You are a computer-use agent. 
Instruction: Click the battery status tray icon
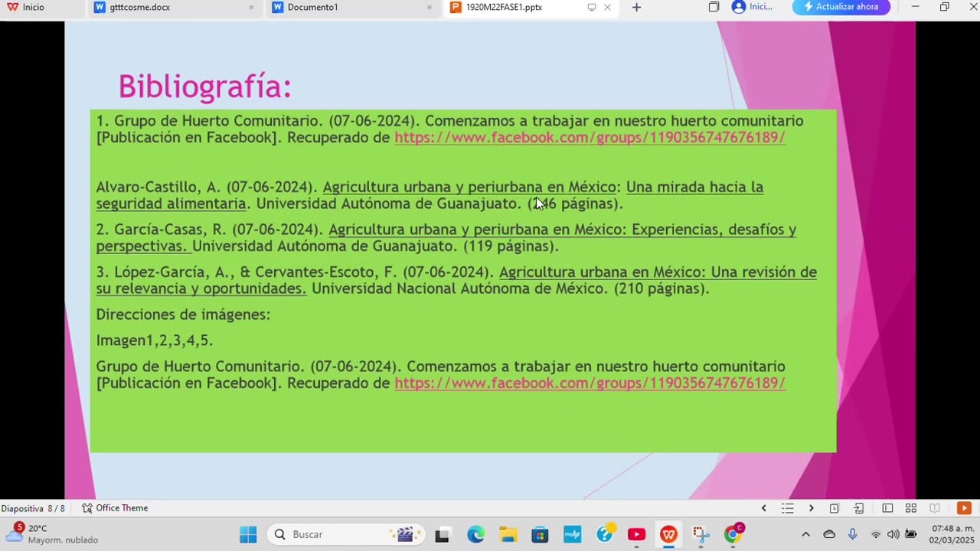pyautogui.click(x=911, y=534)
